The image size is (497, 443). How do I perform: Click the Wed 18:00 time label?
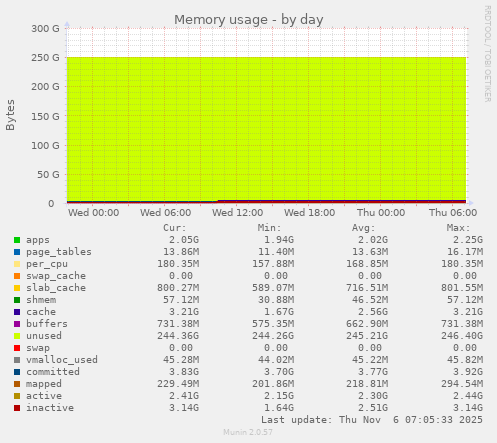click(310, 213)
